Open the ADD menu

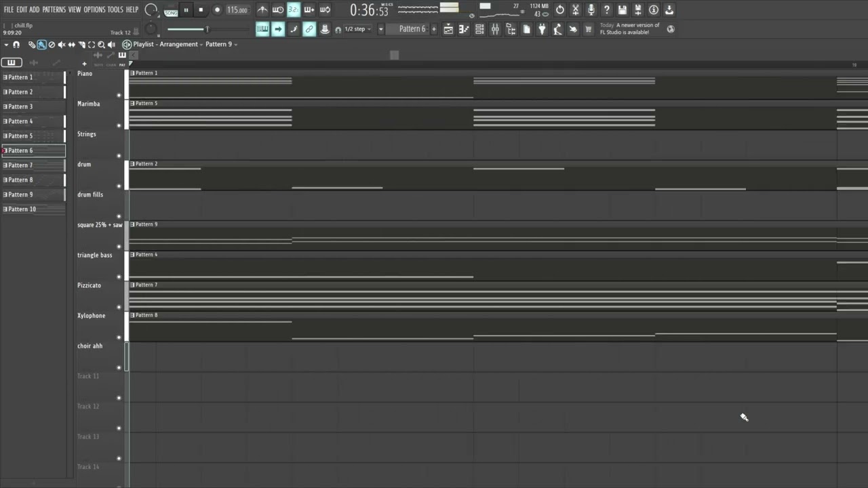click(35, 9)
